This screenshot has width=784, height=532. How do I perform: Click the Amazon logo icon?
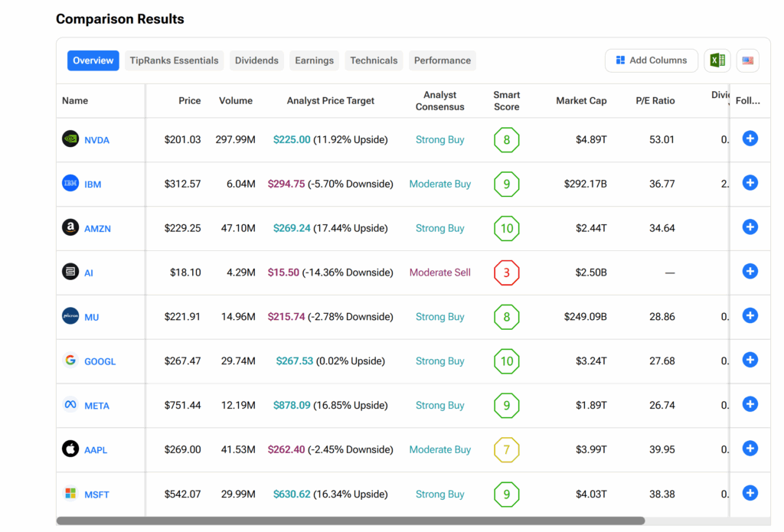coord(70,227)
